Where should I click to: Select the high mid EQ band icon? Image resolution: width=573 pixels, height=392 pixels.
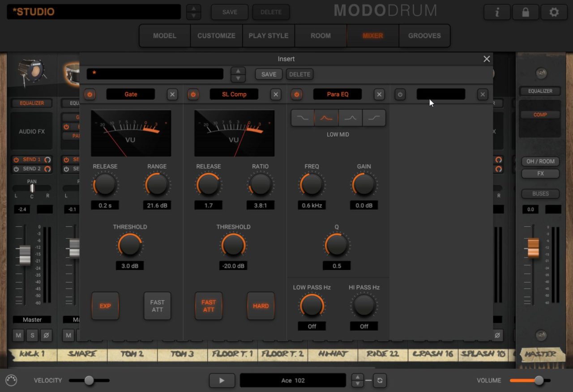pos(350,118)
